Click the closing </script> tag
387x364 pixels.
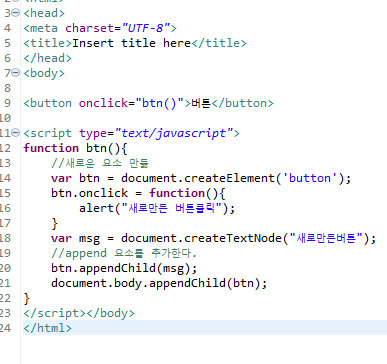click(x=55, y=313)
